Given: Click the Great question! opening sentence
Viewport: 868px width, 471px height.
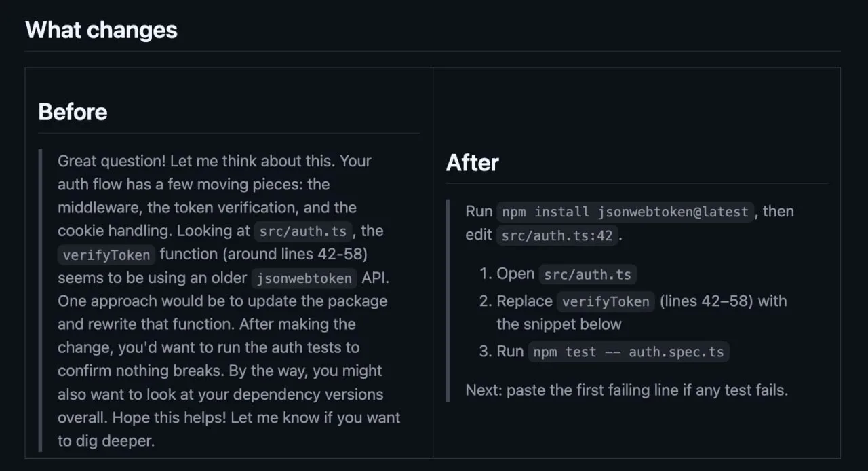Looking at the screenshot, I should 111,161.
